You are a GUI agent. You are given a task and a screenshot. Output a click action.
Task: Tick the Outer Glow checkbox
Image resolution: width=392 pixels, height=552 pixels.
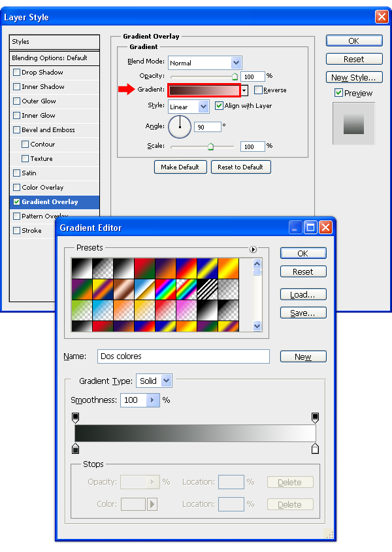pos(16,101)
